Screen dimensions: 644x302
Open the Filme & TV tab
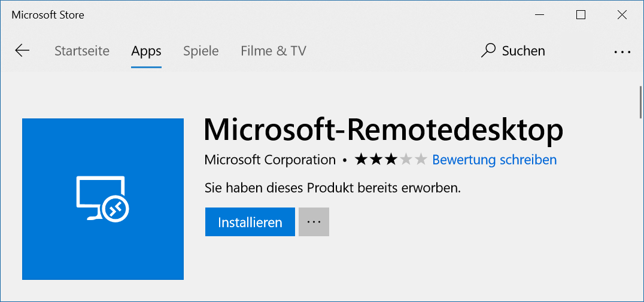coord(273,51)
